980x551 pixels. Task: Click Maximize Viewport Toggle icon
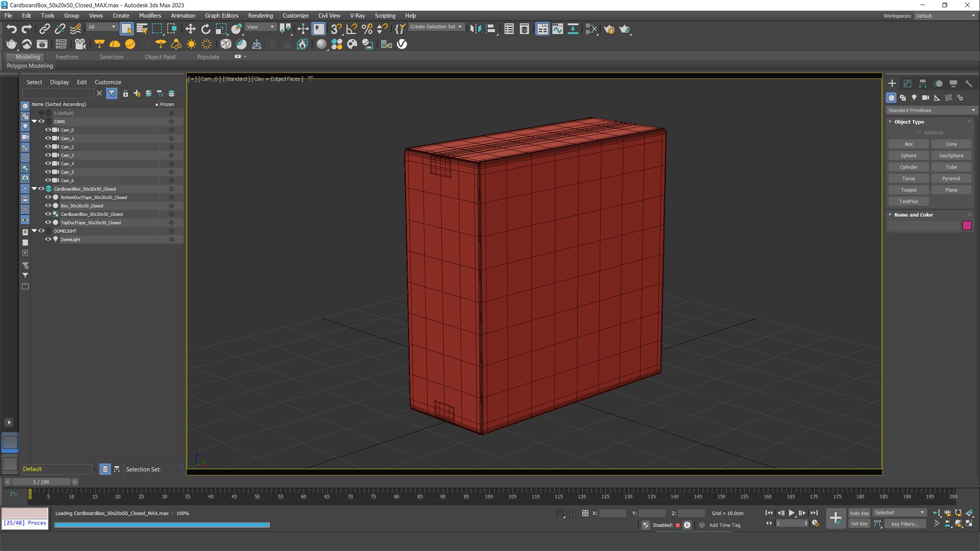[969, 523]
